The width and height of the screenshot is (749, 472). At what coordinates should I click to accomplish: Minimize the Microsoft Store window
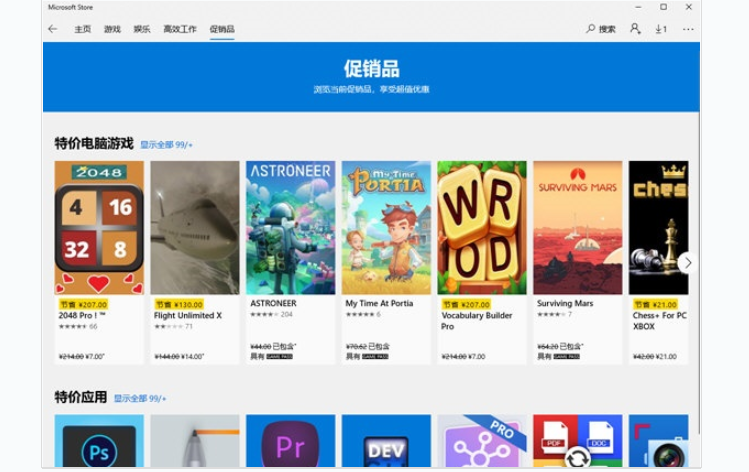click(x=639, y=7)
